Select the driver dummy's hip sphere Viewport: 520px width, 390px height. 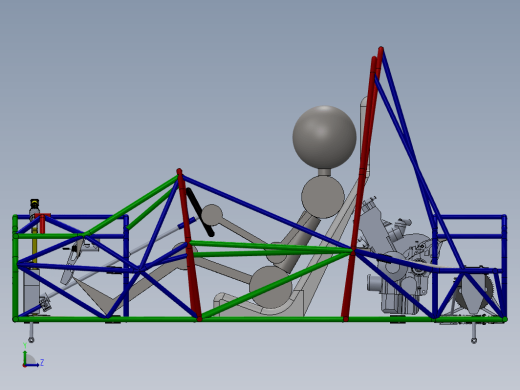click(271, 287)
